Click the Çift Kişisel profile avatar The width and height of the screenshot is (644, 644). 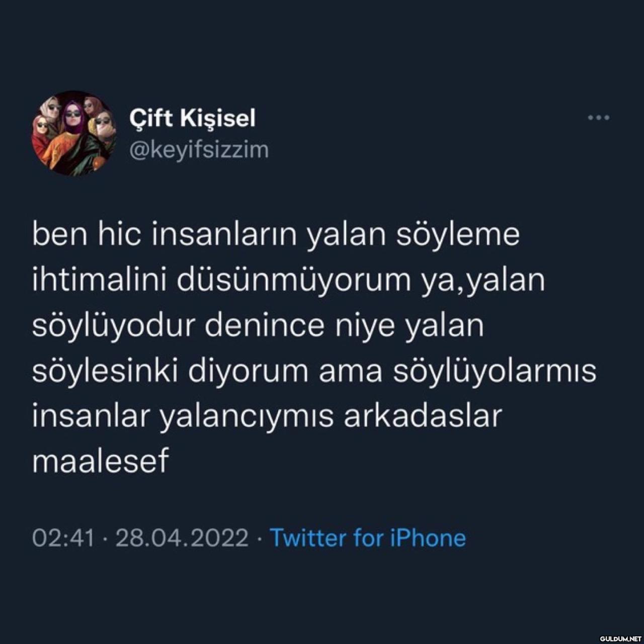[74, 133]
